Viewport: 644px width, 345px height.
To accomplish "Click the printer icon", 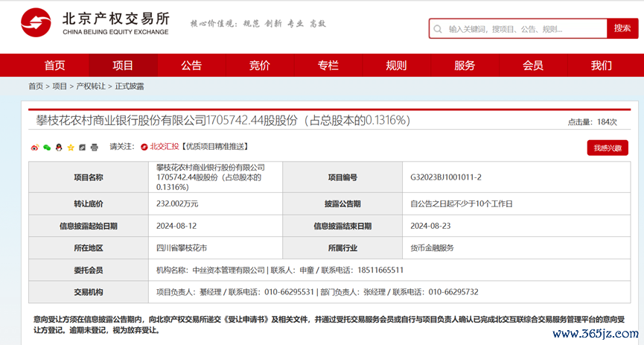I will (94, 148).
